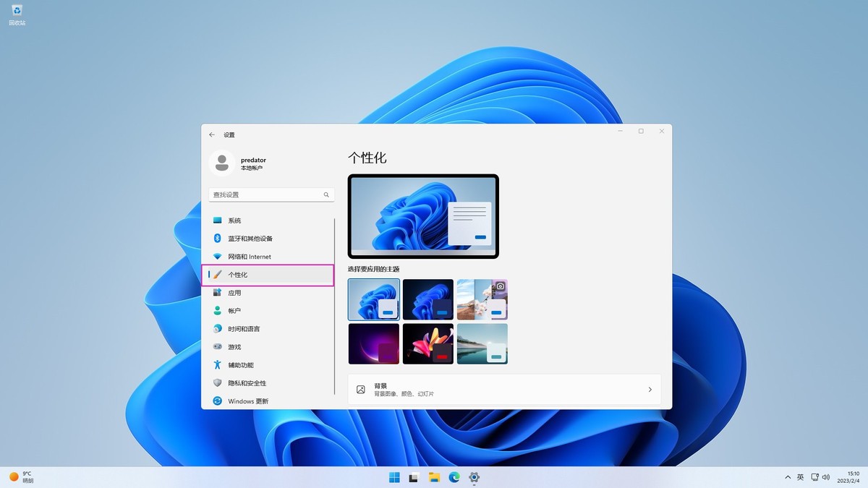Screen dimensions: 868x488
Task: Select the beach sunset theme thumbnail
Action: [482, 343]
